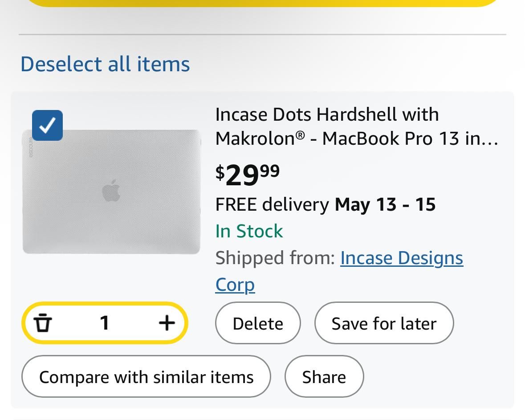The width and height of the screenshot is (525, 420).
Task: Increase quantity with the plus icon
Action: tap(167, 323)
